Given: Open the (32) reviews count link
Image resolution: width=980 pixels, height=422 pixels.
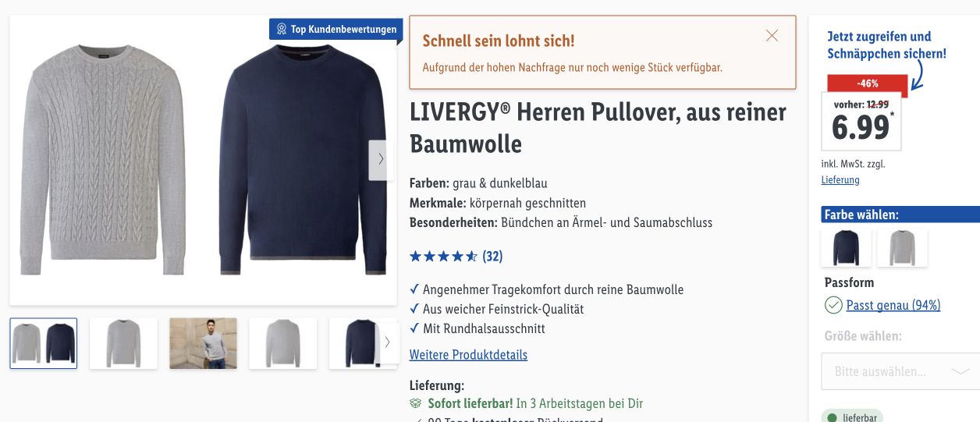Looking at the screenshot, I should pos(492,256).
